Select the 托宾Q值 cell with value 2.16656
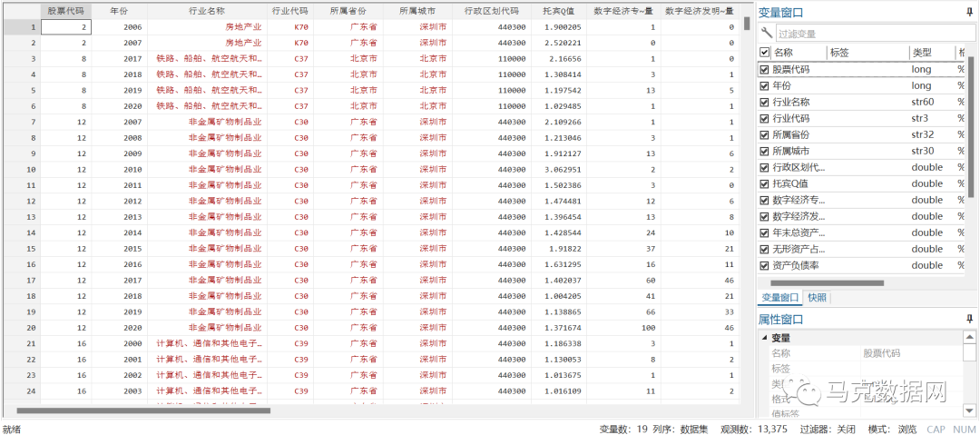The width and height of the screenshot is (980, 435). (x=559, y=59)
